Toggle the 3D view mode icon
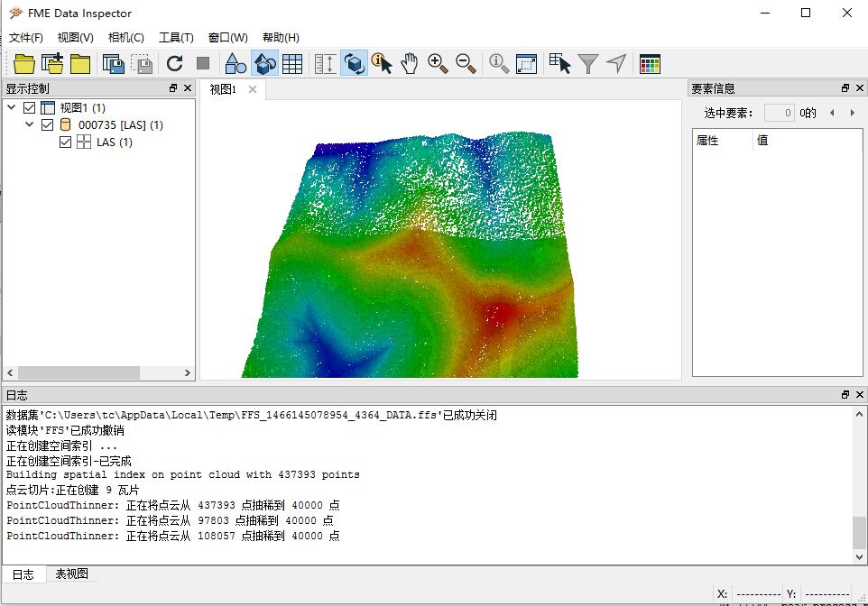The height and width of the screenshot is (606, 868). [264, 64]
